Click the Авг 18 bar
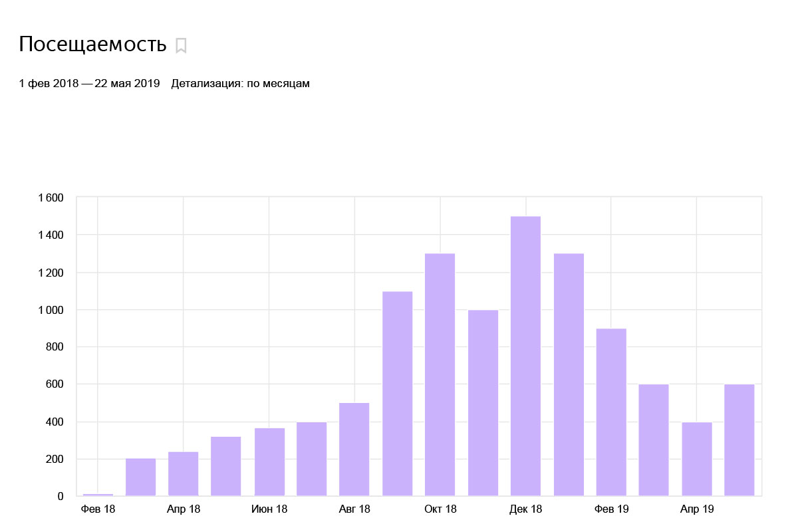Image resolution: width=798 pixels, height=532 pixels. click(354, 449)
